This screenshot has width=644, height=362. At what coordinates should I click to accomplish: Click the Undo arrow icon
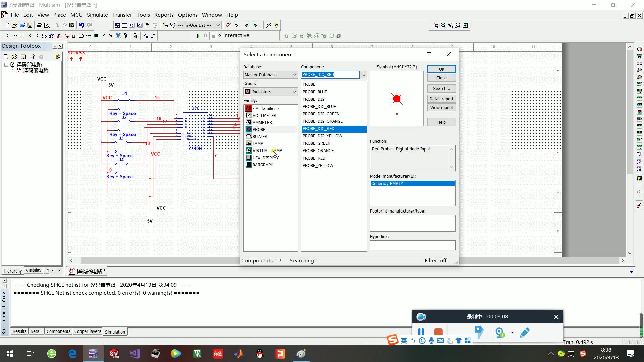[x=82, y=25]
